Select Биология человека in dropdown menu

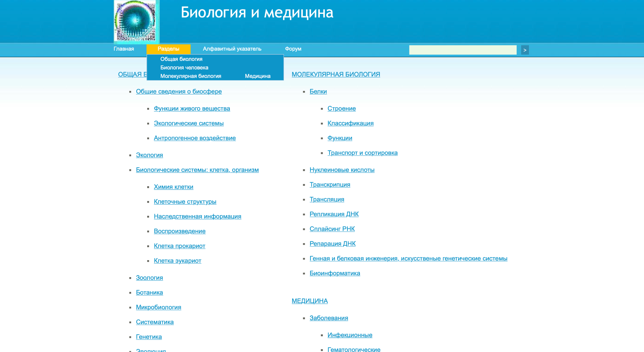(x=184, y=68)
